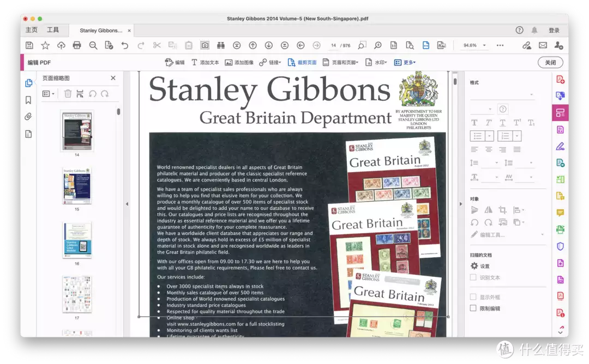
Task: Choose the 编辑 tool in Edit PDF bar
Action: click(x=175, y=62)
